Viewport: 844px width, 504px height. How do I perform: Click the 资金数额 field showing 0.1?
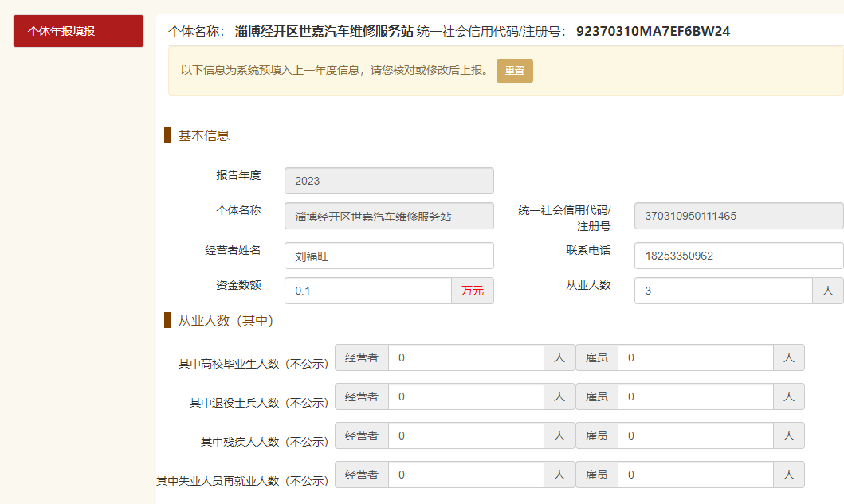pyautogui.click(x=368, y=291)
